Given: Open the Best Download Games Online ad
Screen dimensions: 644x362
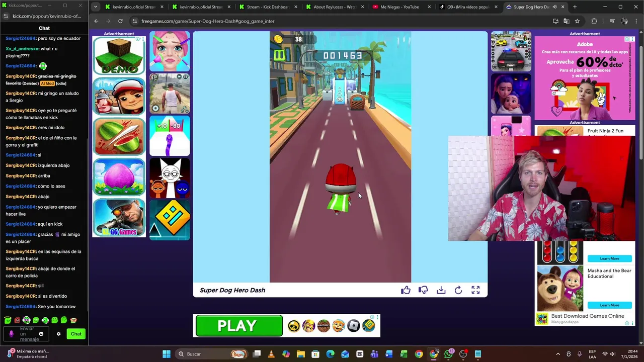Looking at the screenshot, I should coord(588,316).
